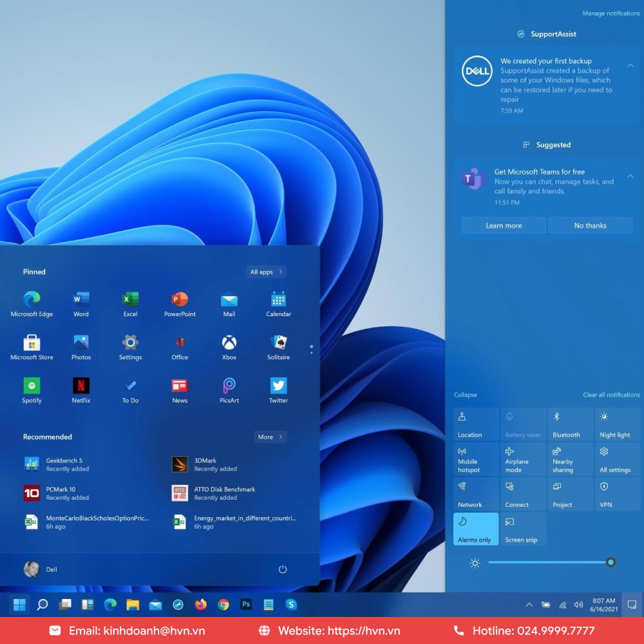Image resolution: width=644 pixels, height=644 pixels.
Task: Click No thanks on Teams notification
Action: [x=590, y=225]
